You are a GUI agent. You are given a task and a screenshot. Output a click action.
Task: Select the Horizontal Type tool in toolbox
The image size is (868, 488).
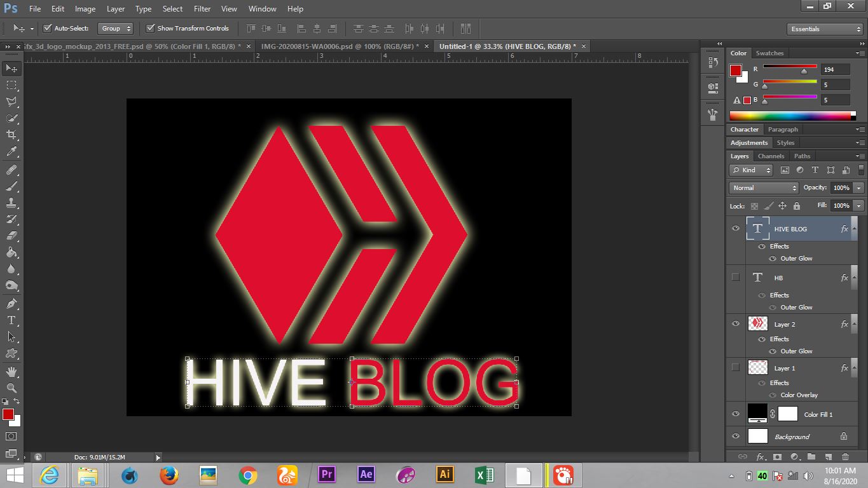coord(11,320)
